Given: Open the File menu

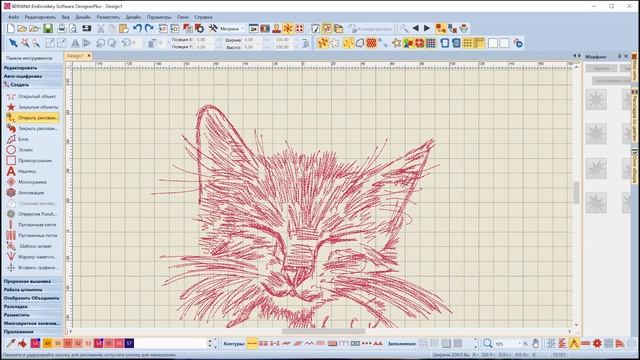Looking at the screenshot, I should coord(13,17).
